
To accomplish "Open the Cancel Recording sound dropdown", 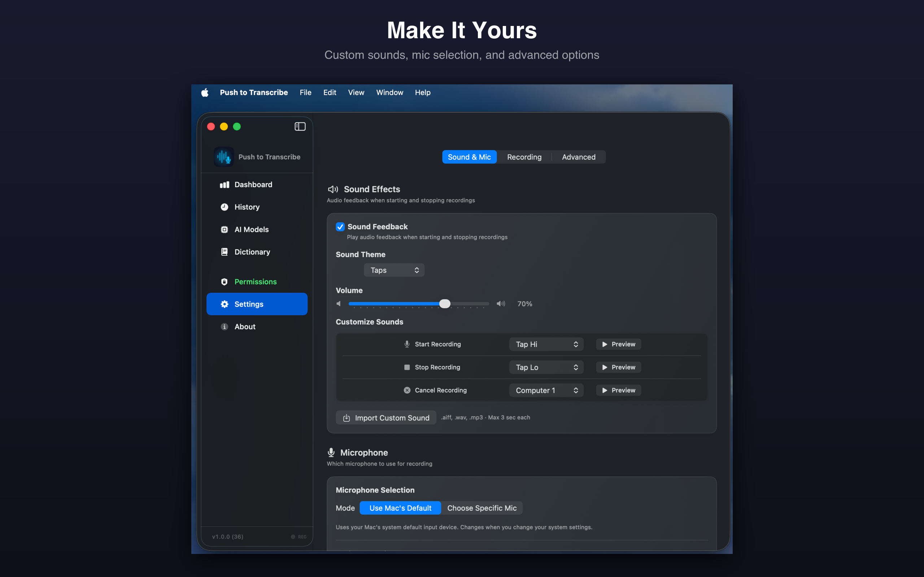I will pos(546,390).
